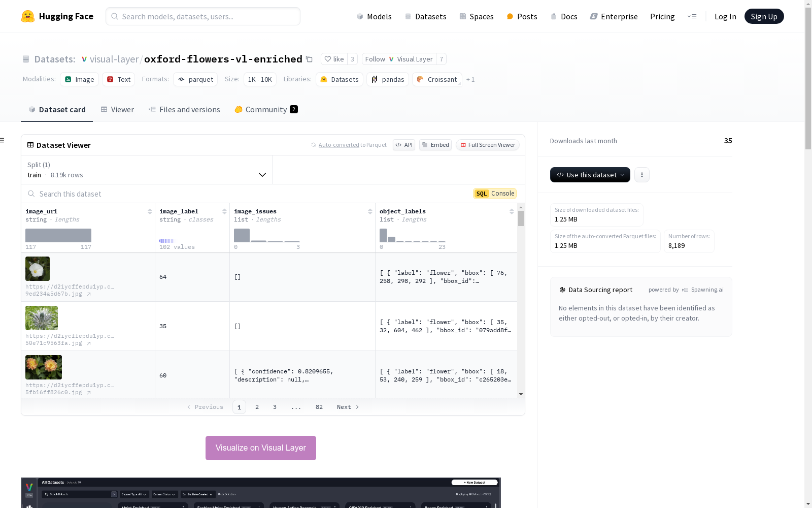
Task: Open the more navigation menu icon
Action: [x=692, y=16]
